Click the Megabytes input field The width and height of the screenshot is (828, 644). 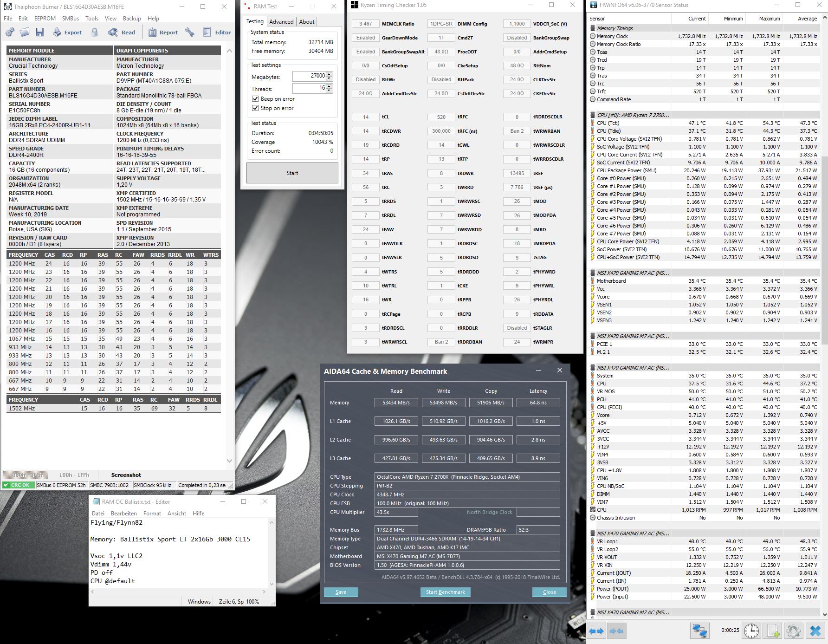pos(309,76)
